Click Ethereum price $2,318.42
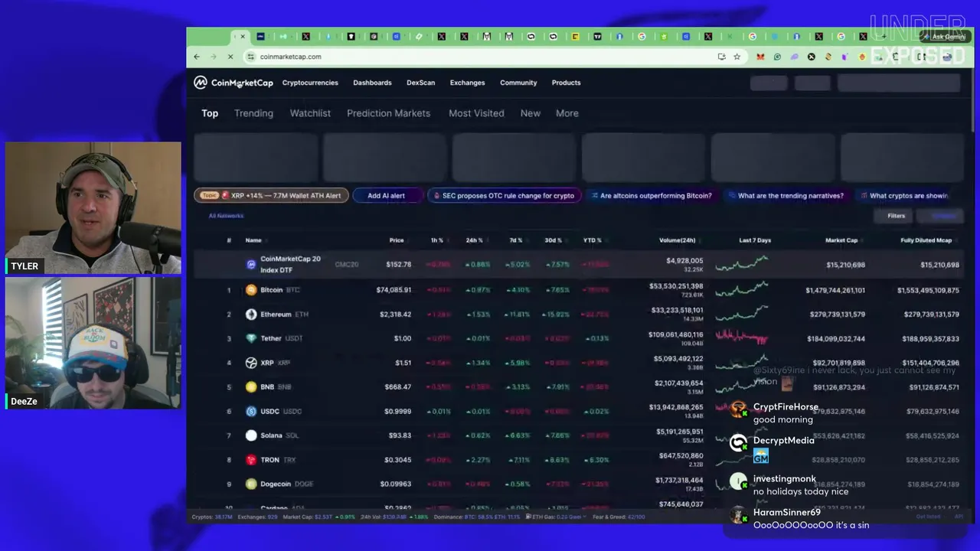 tap(396, 315)
